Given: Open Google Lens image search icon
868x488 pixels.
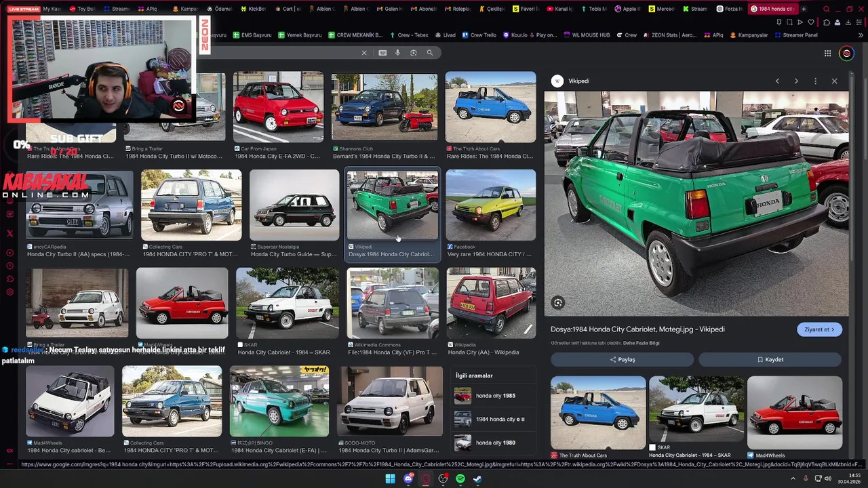Looking at the screenshot, I should [414, 53].
